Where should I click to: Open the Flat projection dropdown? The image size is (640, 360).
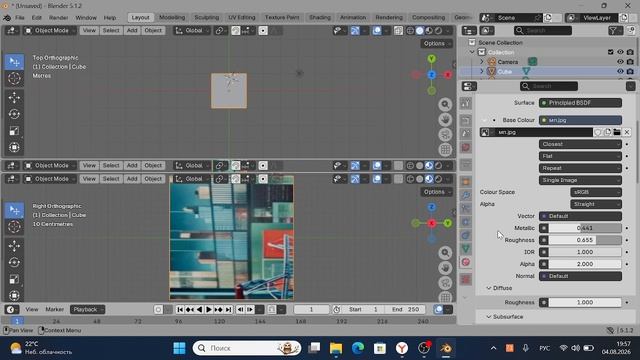(x=580, y=156)
